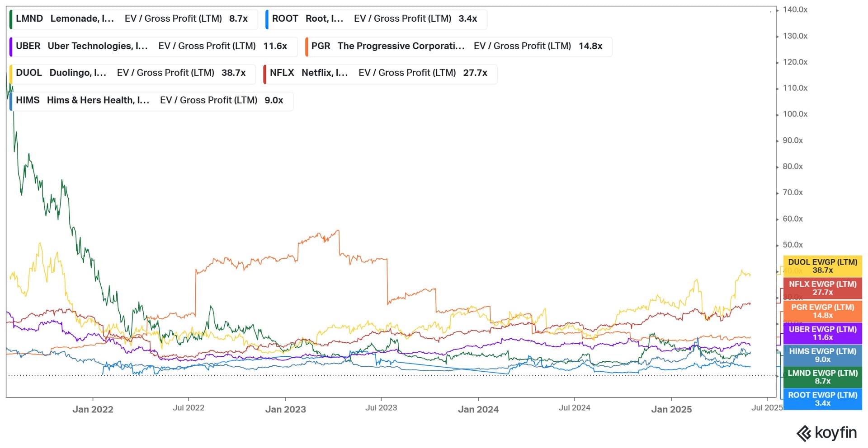Select the HIMS Hims & Hers legend entry
The image size is (868, 448).
pyautogui.click(x=151, y=101)
